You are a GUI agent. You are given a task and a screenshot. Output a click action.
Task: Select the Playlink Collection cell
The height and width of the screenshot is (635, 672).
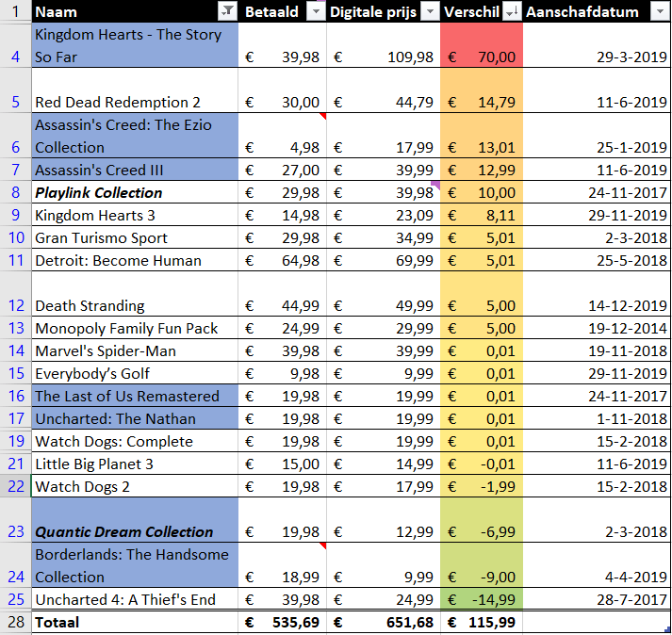[135, 192]
